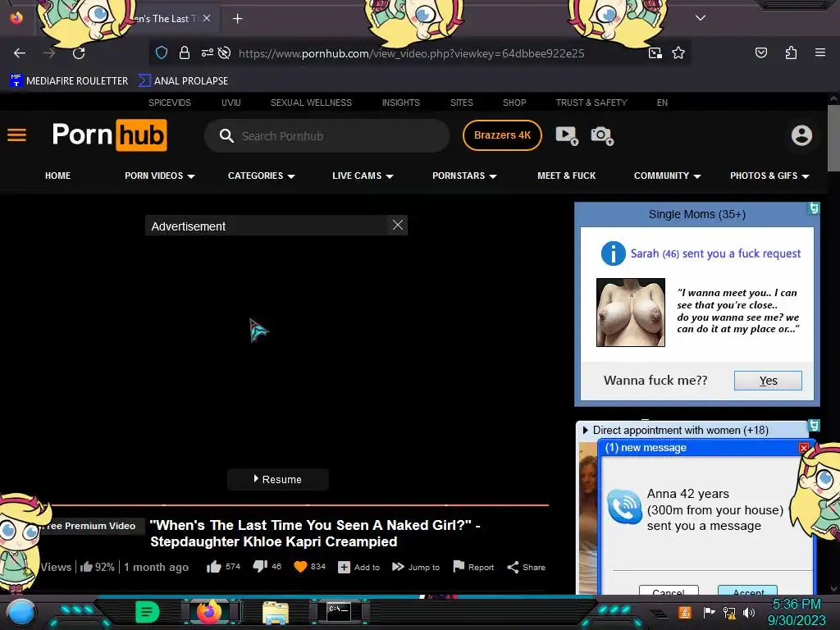Close the Advertisement overlay
This screenshot has height=630, width=840.
pos(398,225)
